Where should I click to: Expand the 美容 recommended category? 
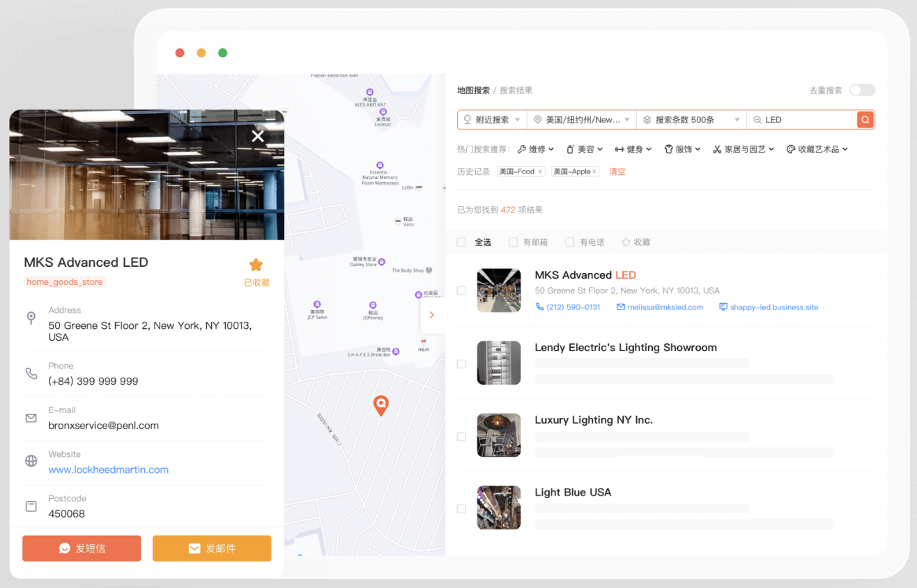[584, 149]
